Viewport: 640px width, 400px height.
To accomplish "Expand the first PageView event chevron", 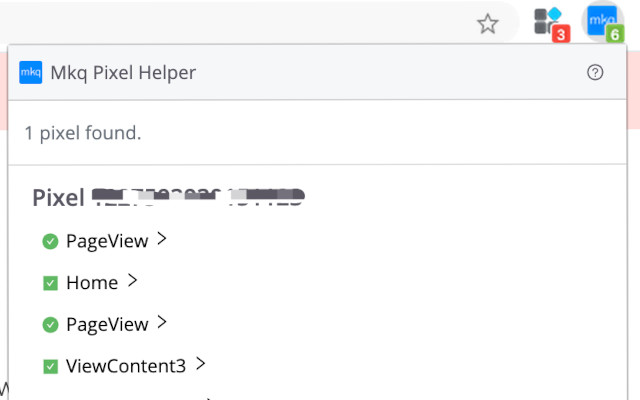I will pos(162,240).
